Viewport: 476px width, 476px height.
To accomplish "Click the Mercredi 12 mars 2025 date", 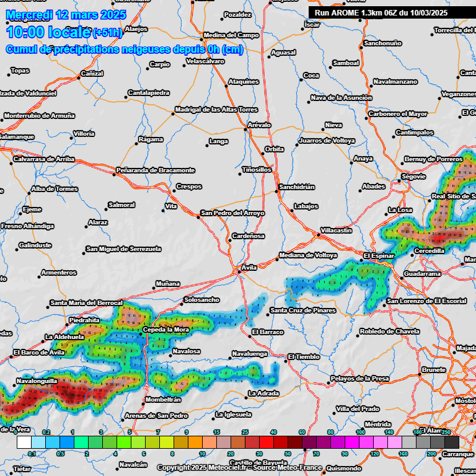I will pos(66,15).
